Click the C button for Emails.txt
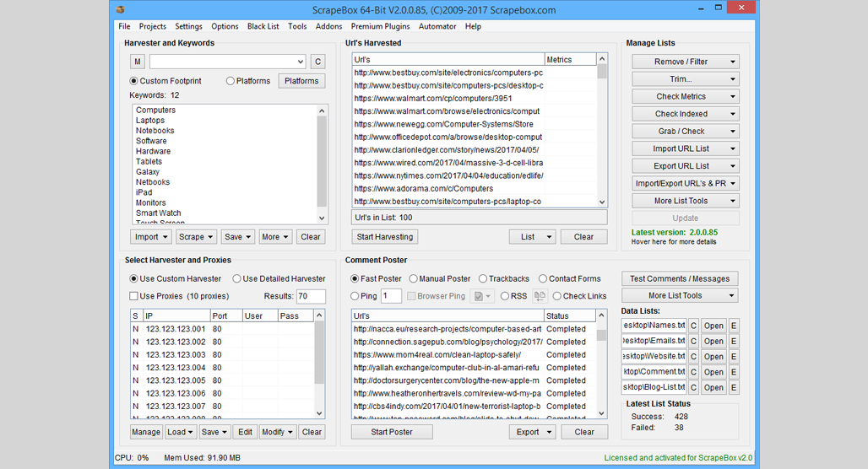 pos(693,342)
